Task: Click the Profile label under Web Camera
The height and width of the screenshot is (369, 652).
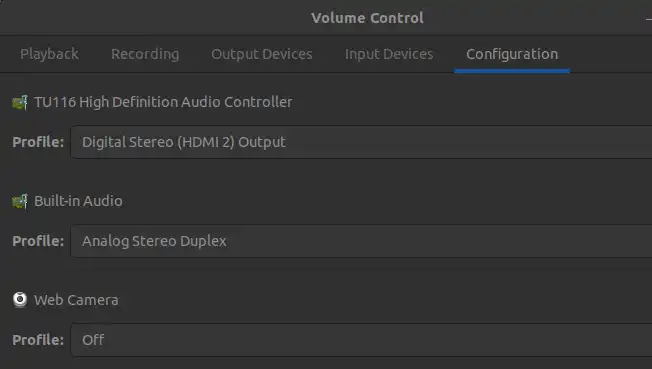Action: tap(38, 340)
